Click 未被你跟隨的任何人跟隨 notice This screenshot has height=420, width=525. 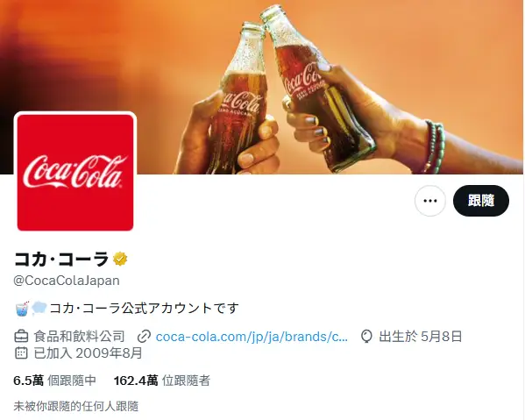(x=76, y=406)
